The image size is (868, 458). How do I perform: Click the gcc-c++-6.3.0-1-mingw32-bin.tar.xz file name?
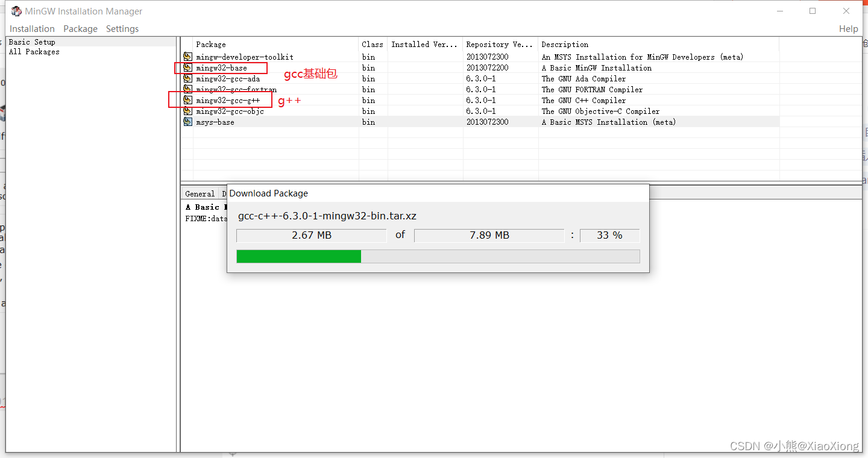pos(327,216)
